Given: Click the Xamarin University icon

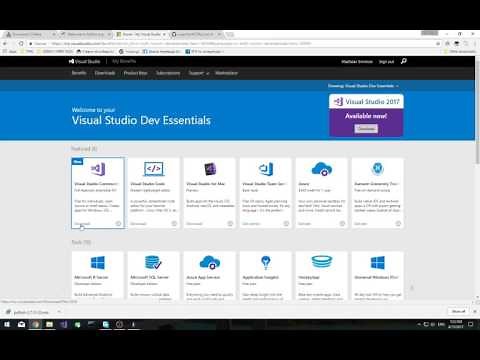Looking at the screenshot, I should click(377, 169).
